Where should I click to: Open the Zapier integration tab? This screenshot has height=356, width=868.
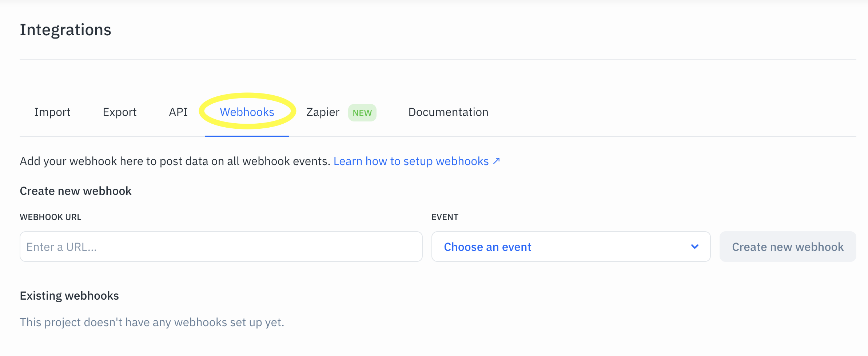(322, 112)
